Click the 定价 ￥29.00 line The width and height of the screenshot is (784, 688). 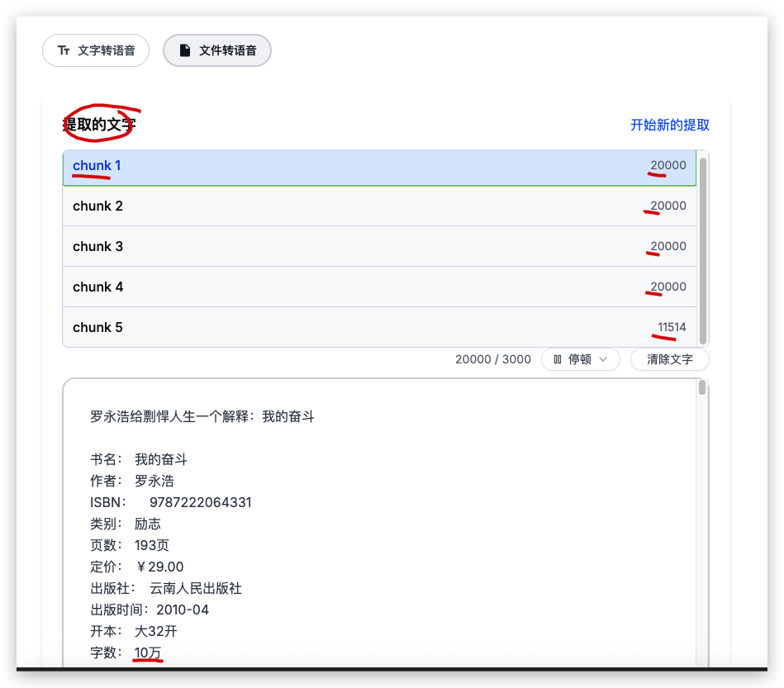(x=136, y=567)
